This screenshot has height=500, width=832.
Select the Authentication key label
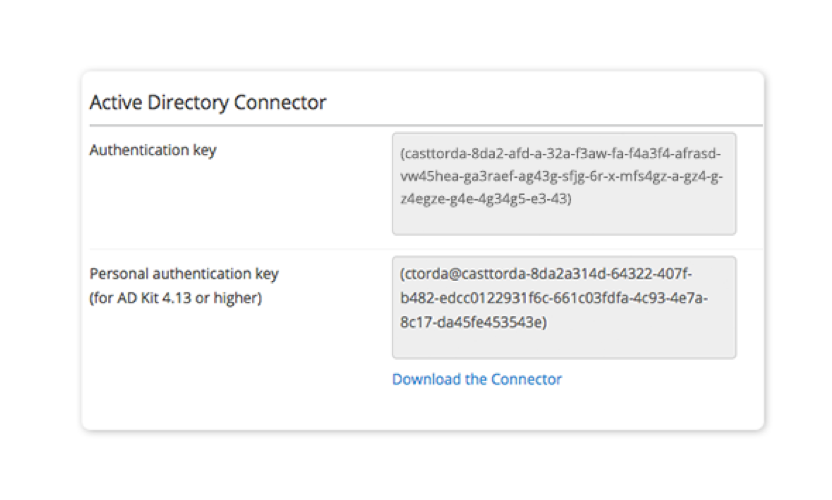pos(153,150)
